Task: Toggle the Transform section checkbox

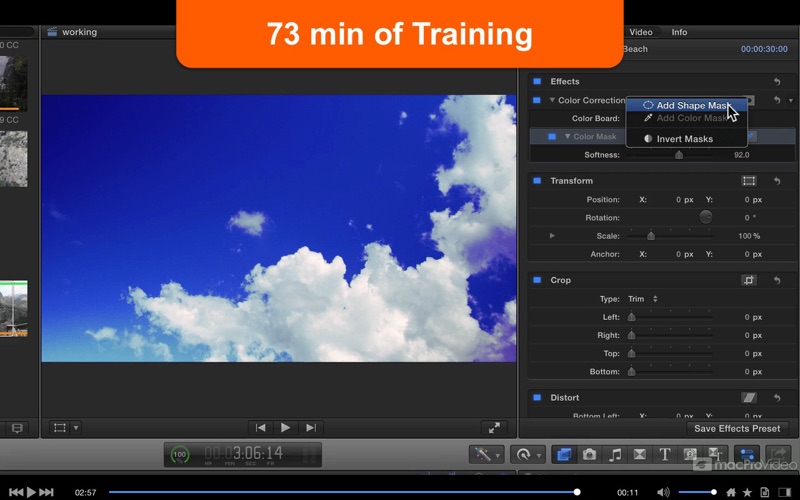Action: pyautogui.click(x=537, y=181)
